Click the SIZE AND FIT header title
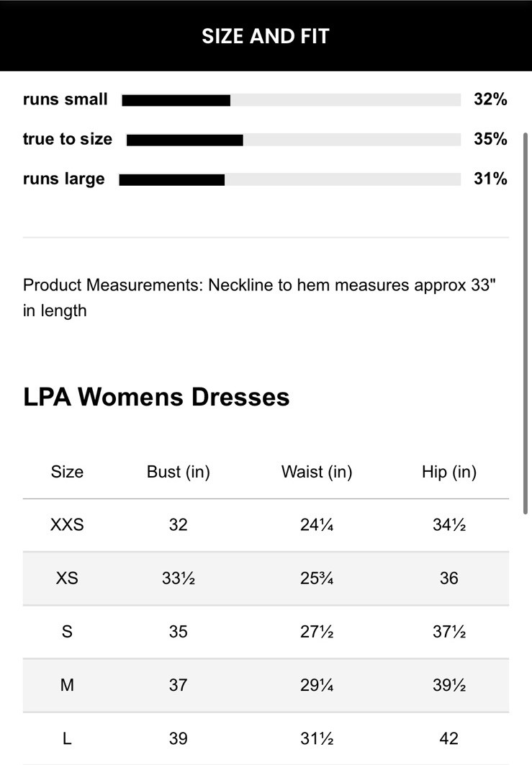This screenshot has width=532, height=765. (x=266, y=36)
